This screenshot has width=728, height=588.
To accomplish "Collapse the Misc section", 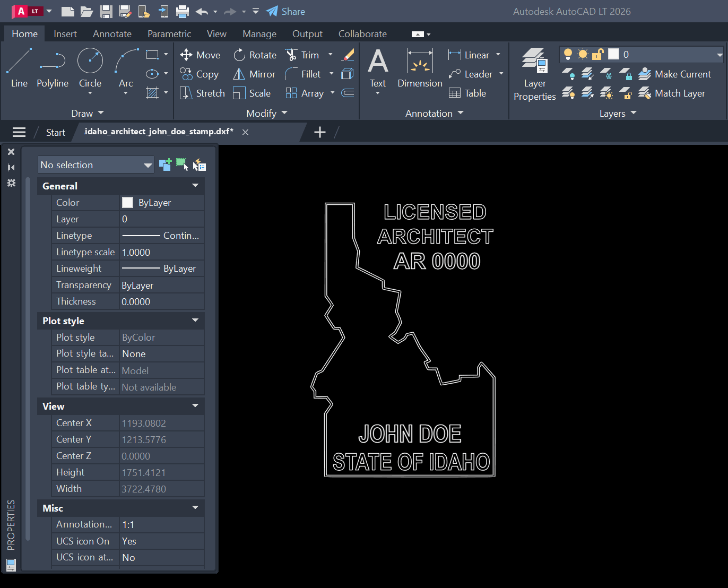I will tap(195, 508).
